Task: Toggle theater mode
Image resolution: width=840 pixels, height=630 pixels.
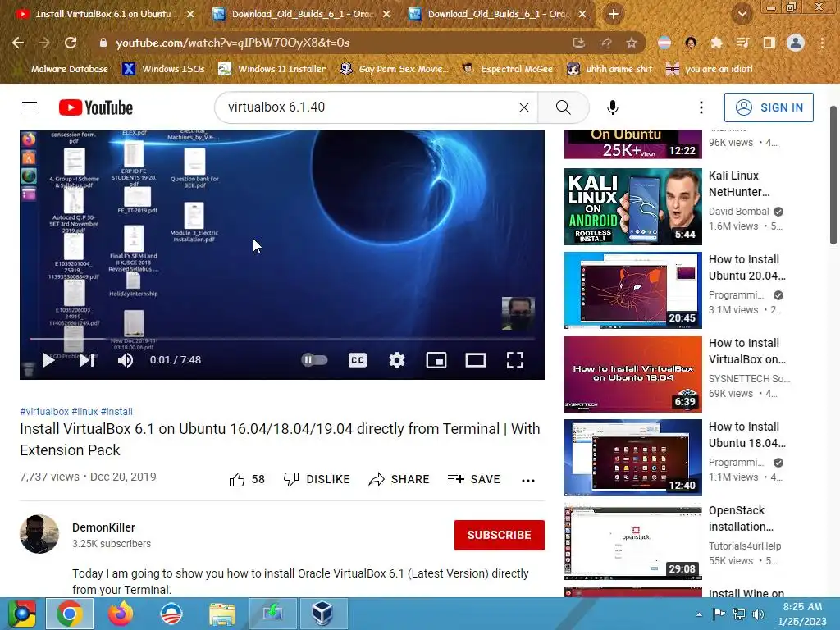Action: (476, 360)
